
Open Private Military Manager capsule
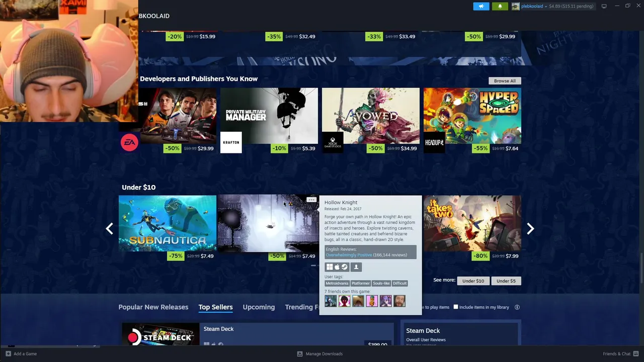[x=269, y=116]
